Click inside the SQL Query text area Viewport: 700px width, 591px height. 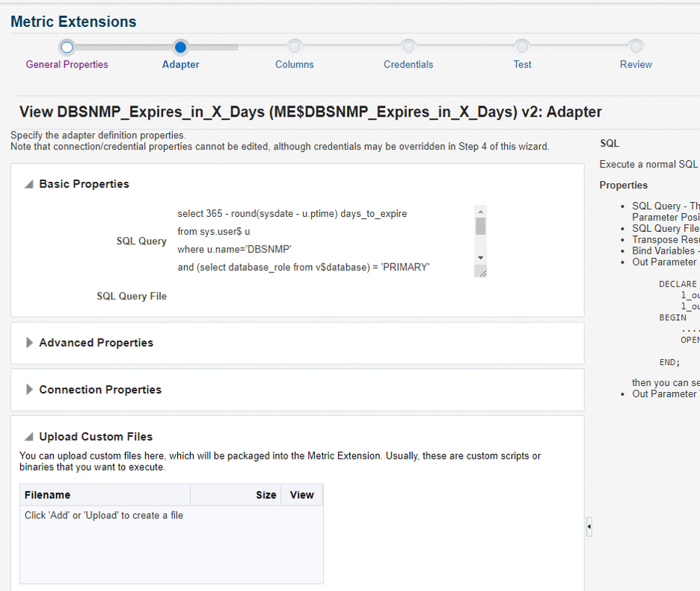tap(325, 241)
